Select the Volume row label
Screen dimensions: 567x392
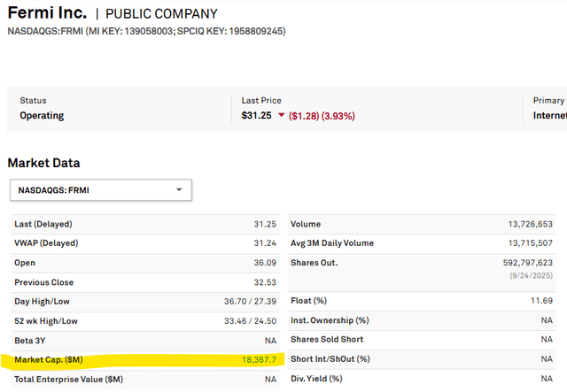(x=306, y=224)
